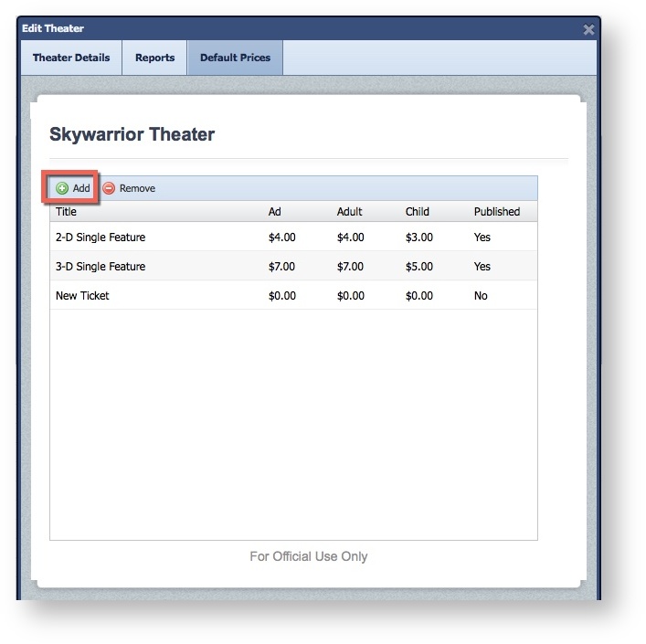Switch to the Theater Details tab

(71, 58)
